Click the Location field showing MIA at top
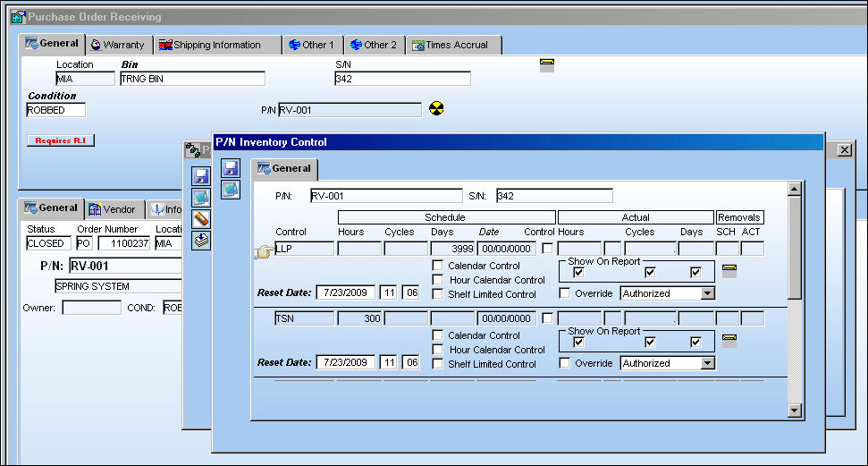The width and height of the screenshot is (868, 466). tap(85, 79)
